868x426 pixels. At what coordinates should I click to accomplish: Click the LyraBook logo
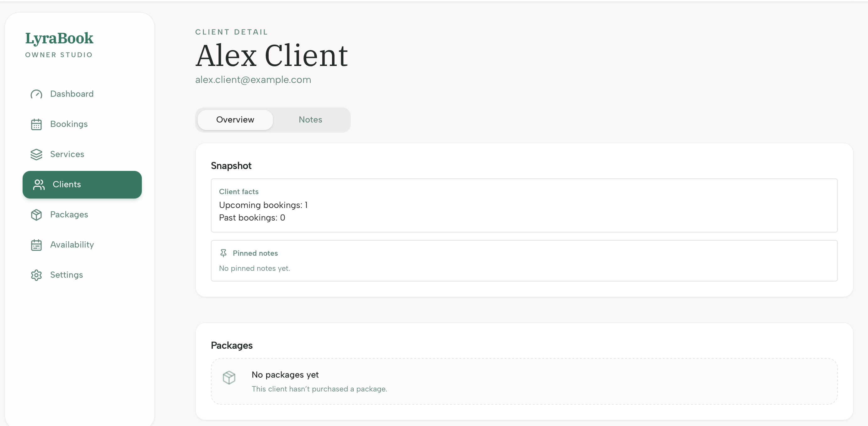(59, 38)
